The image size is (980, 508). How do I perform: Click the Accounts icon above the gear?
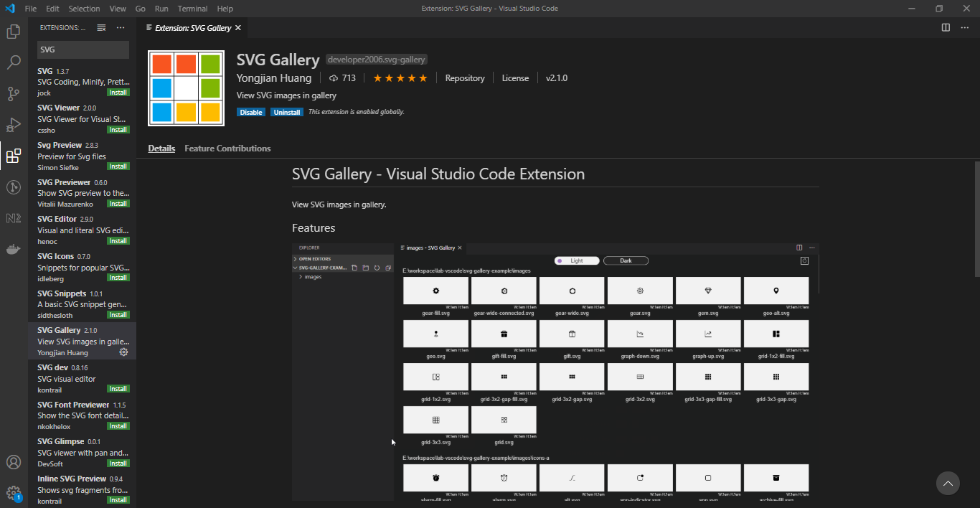coord(14,463)
